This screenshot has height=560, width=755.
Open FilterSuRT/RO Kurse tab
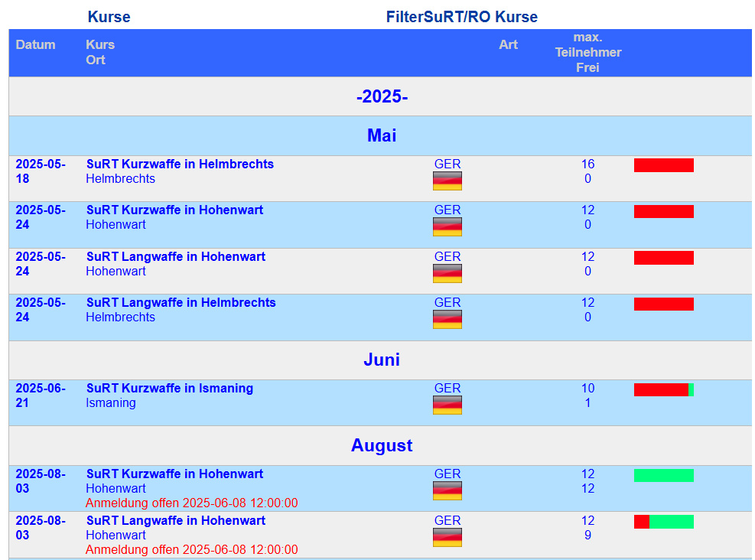(x=462, y=17)
